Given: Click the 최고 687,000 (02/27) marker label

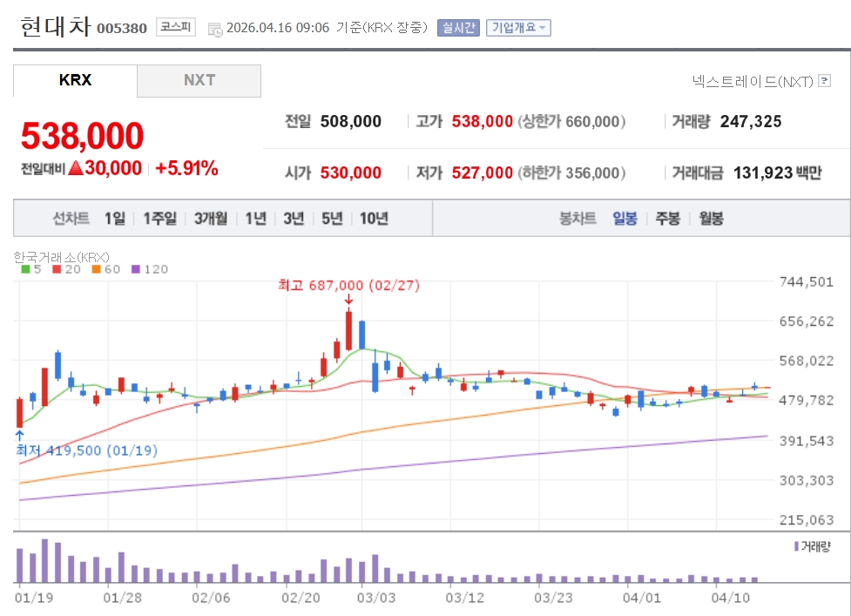Looking at the screenshot, I should tap(348, 285).
